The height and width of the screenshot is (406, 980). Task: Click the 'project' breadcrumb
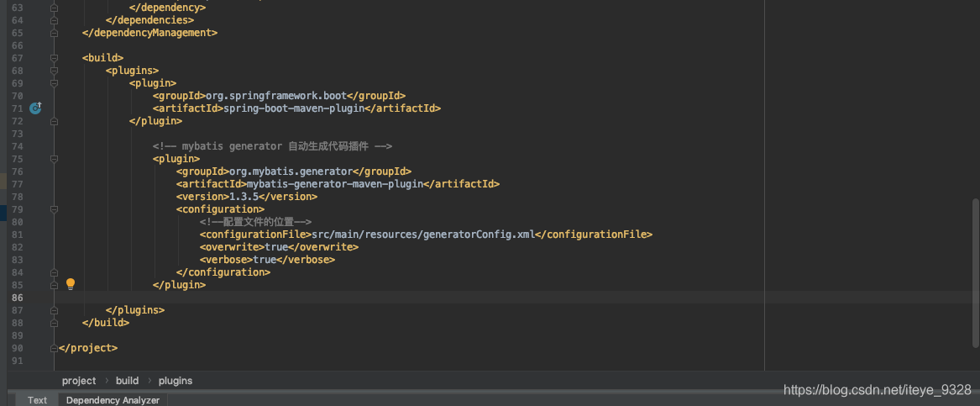(80, 380)
